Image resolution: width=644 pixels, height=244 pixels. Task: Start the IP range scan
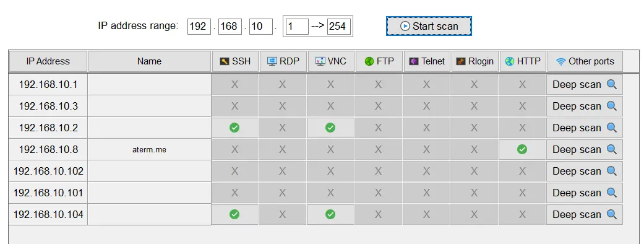click(x=429, y=27)
